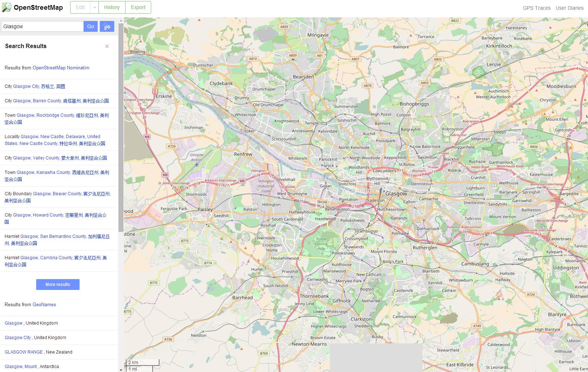588x372 pixels.
Task: Click the Cambuslang label on map
Action: click(x=475, y=264)
